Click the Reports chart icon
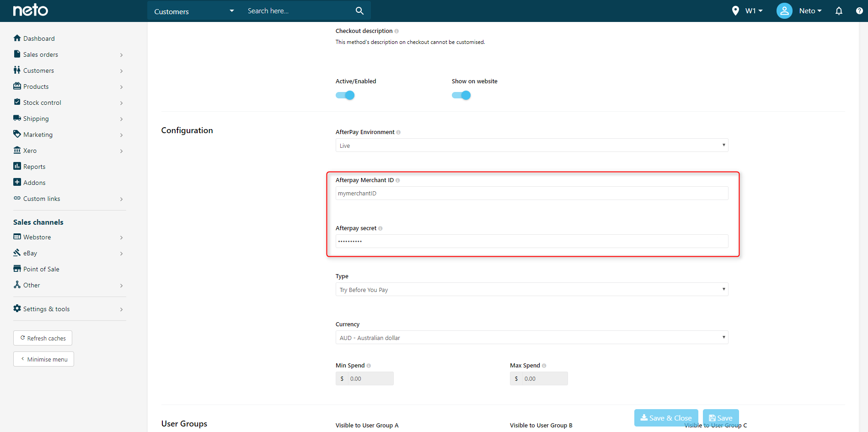The height and width of the screenshot is (432, 868). click(x=17, y=166)
